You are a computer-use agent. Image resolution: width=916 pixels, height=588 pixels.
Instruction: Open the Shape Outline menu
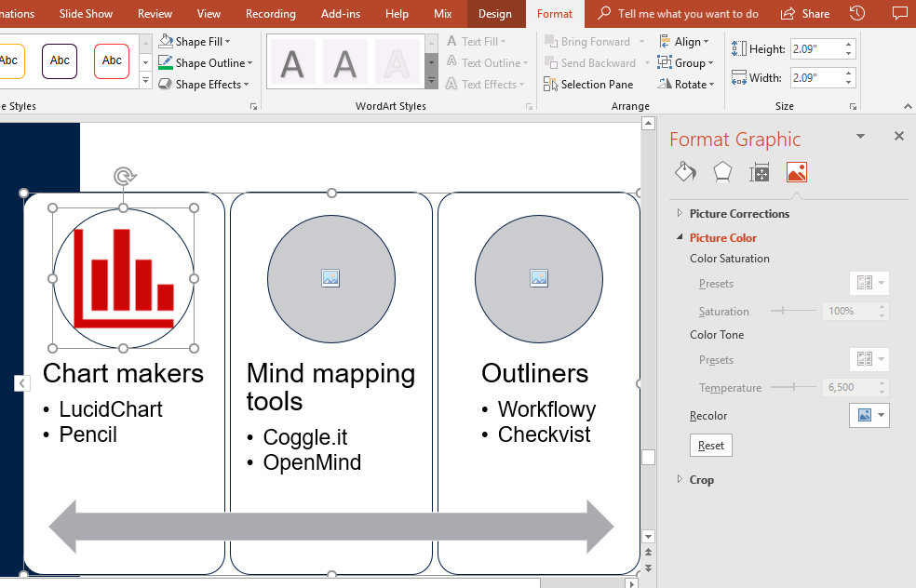(205, 63)
